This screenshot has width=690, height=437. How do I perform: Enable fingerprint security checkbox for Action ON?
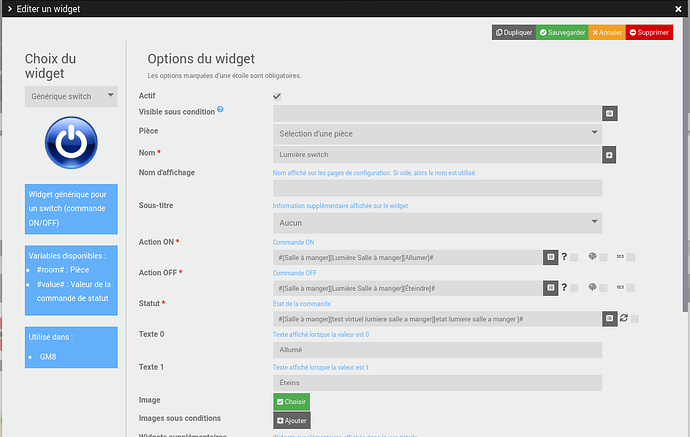point(603,257)
